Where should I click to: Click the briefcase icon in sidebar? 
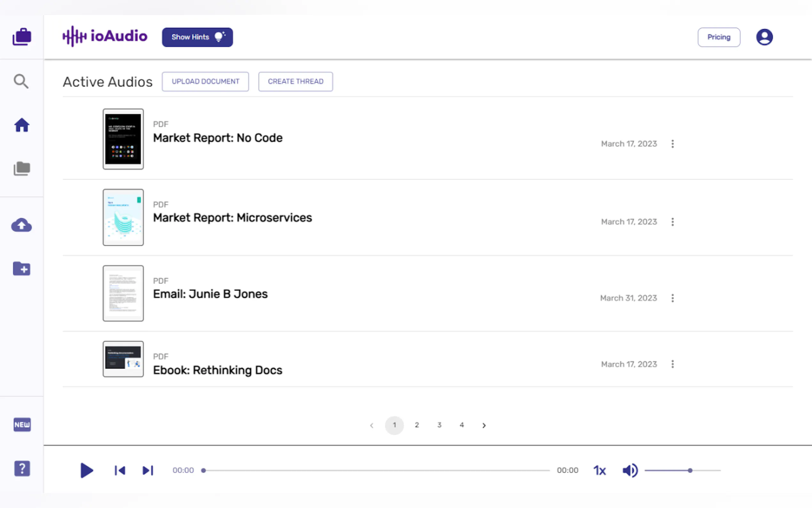click(22, 37)
